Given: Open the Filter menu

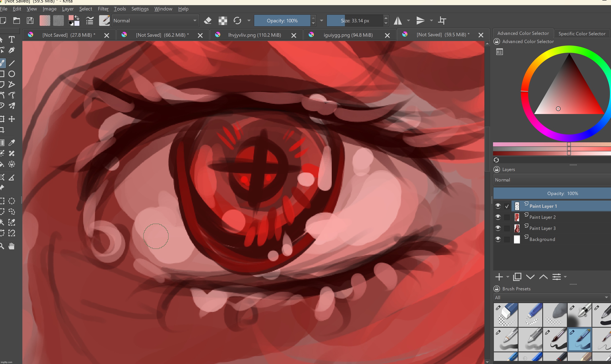Looking at the screenshot, I should click(x=103, y=9).
